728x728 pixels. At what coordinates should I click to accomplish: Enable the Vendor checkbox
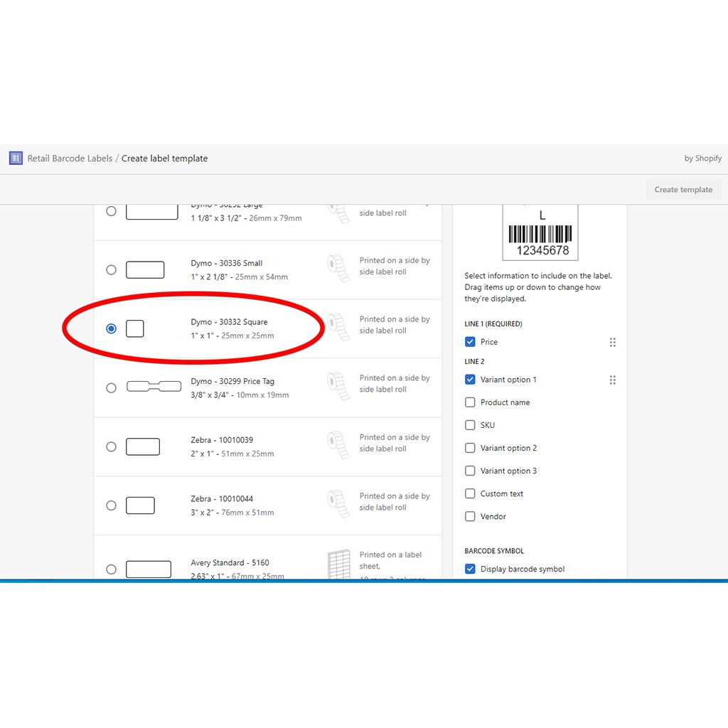(470, 516)
